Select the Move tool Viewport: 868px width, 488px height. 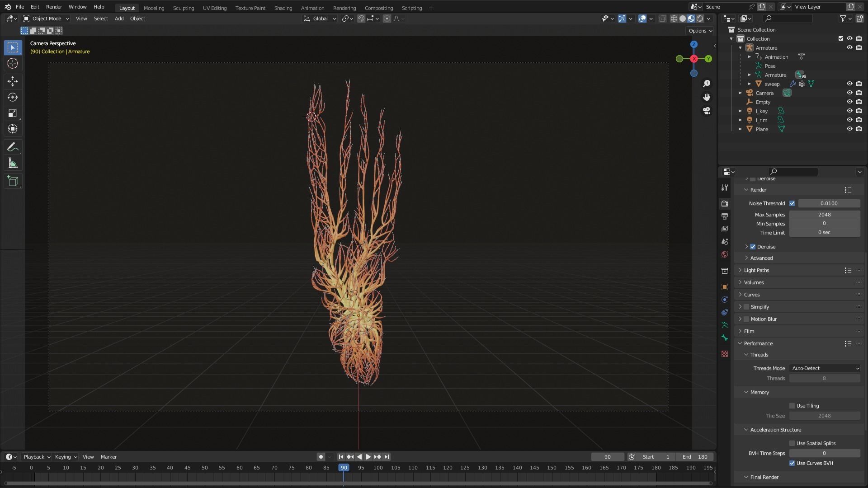tap(13, 81)
